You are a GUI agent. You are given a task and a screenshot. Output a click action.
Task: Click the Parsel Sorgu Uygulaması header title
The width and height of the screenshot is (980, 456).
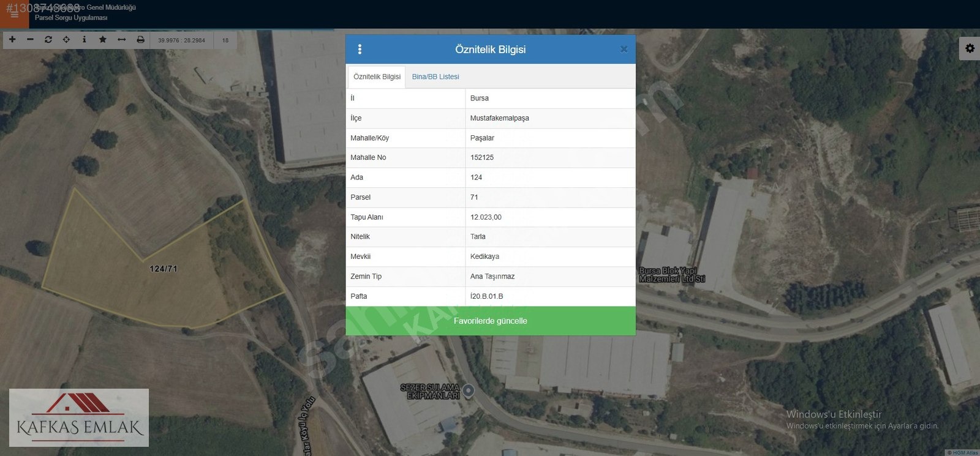click(71, 18)
